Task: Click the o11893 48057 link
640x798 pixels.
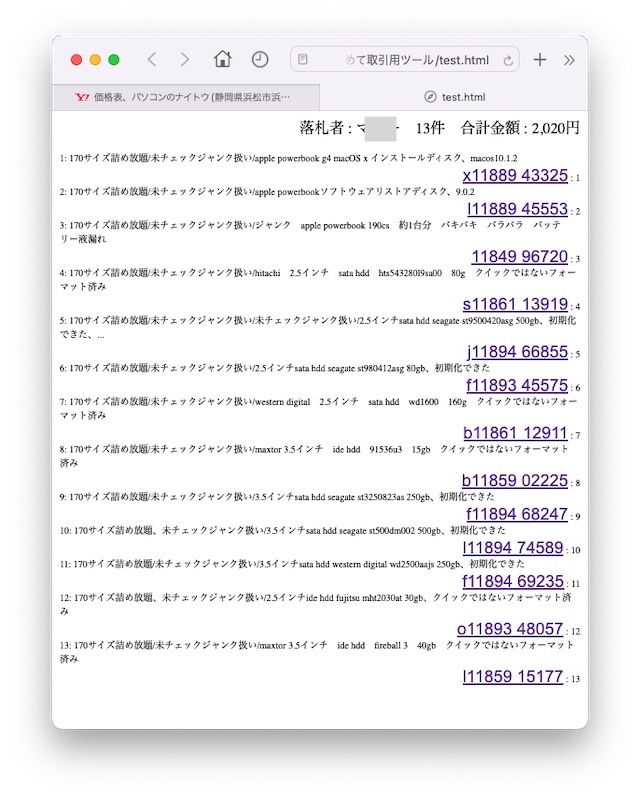Action: pyautogui.click(x=510, y=629)
